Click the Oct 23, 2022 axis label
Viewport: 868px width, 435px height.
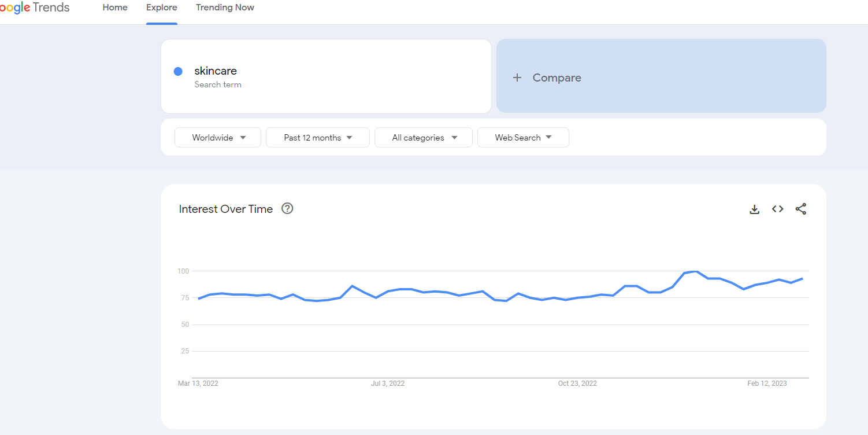[577, 384]
